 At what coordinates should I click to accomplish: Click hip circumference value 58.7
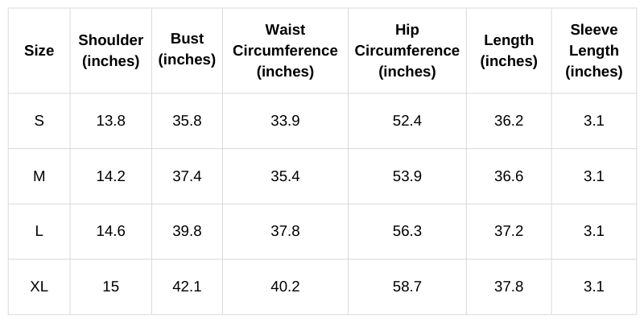tap(407, 287)
